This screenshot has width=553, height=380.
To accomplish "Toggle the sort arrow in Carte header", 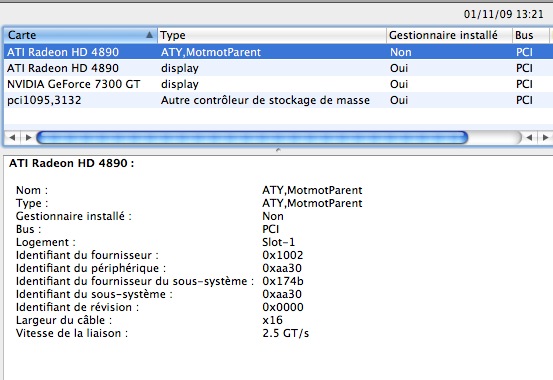I will (150, 35).
